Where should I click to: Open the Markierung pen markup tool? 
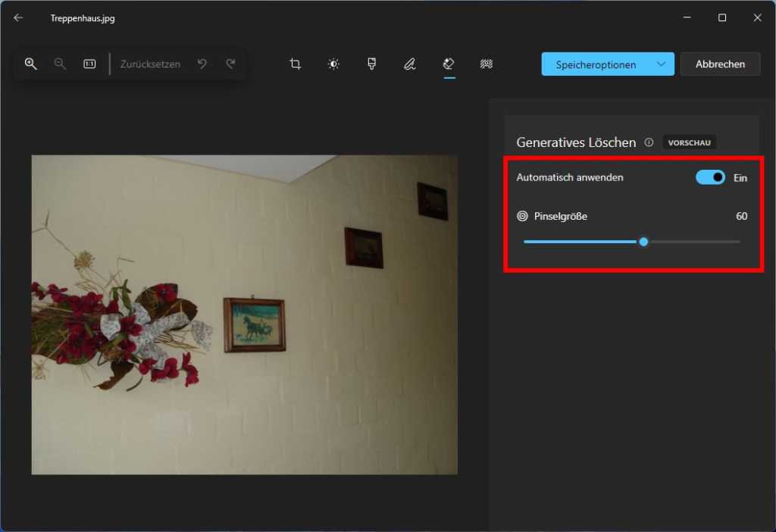click(x=409, y=64)
